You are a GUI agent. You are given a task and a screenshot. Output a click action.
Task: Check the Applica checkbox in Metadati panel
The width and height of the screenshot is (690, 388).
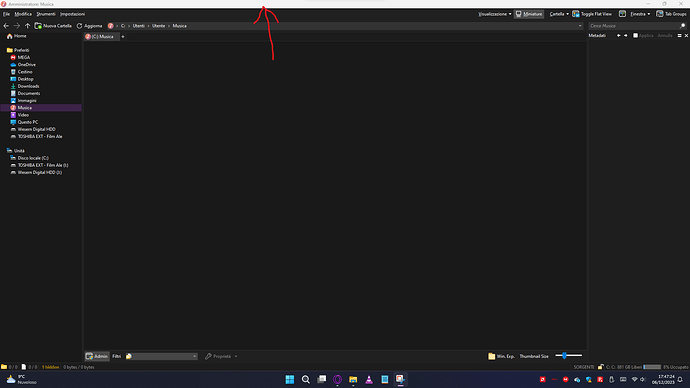coord(635,36)
